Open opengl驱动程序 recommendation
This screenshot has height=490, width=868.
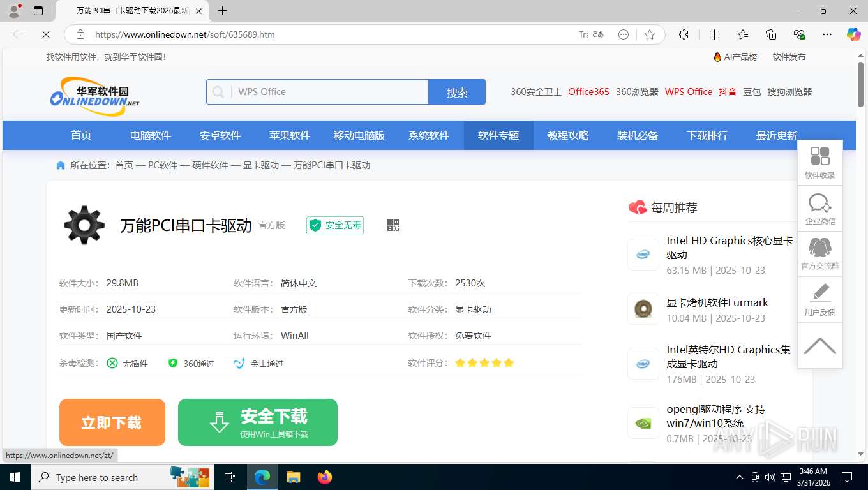click(716, 416)
